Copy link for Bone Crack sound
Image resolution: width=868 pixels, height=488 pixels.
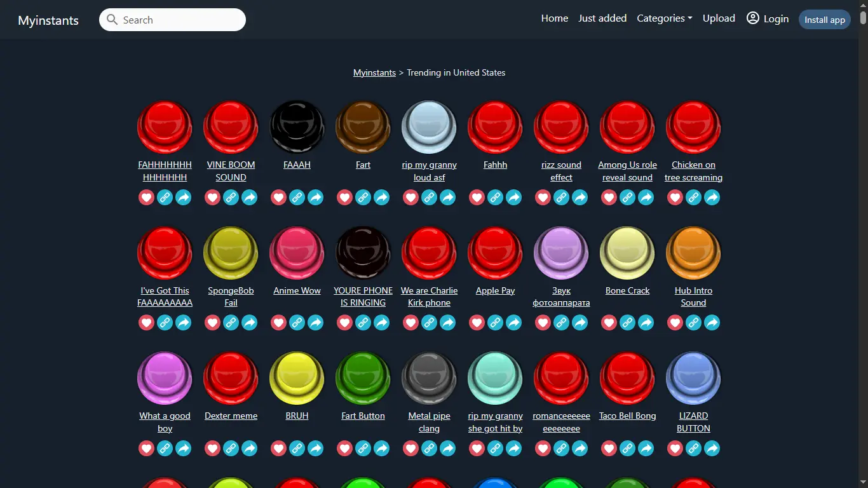coord(627,323)
